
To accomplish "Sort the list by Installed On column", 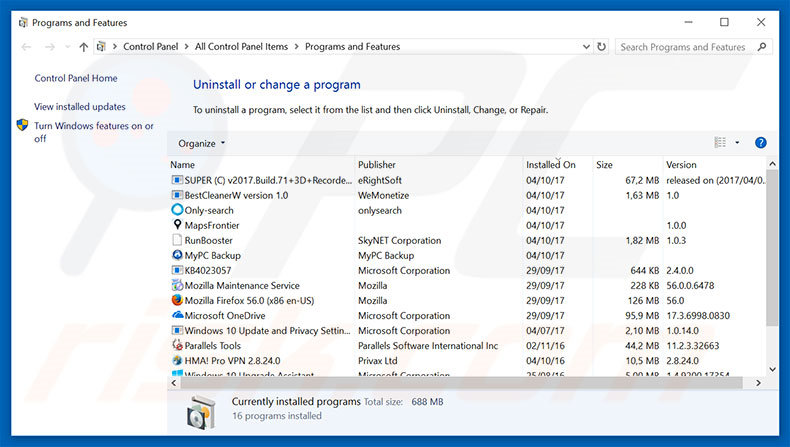I will click(551, 164).
